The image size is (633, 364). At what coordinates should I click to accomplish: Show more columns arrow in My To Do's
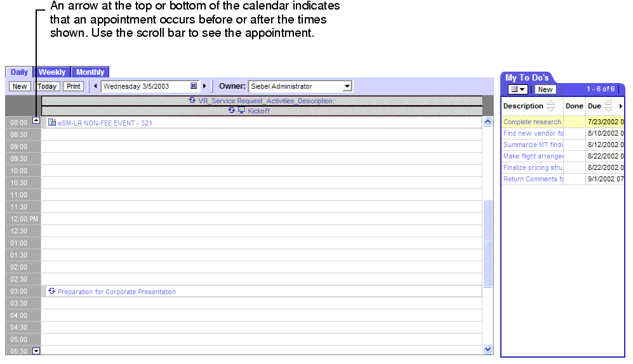coord(620,106)
